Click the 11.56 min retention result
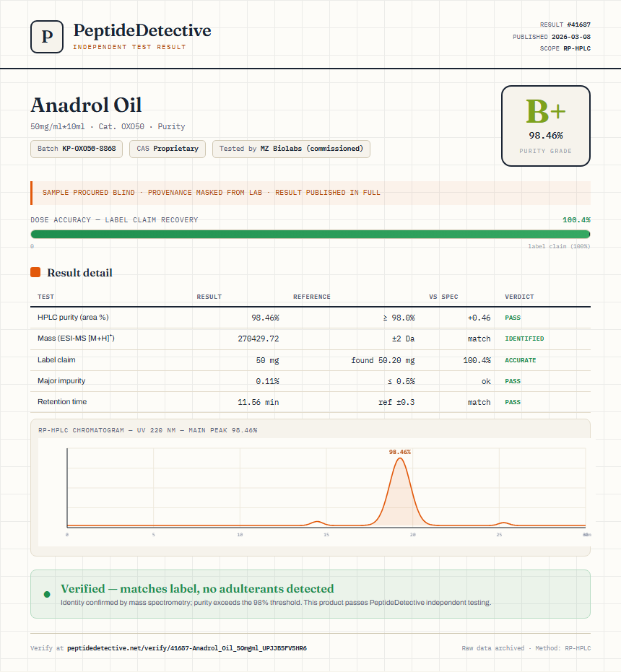This screenshot has height=672, width=621. 259,402
